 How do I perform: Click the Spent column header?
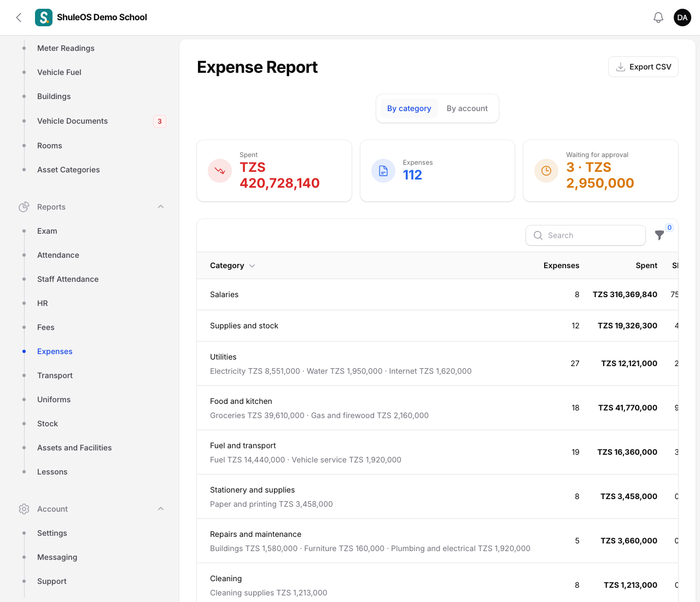(646, 265)
